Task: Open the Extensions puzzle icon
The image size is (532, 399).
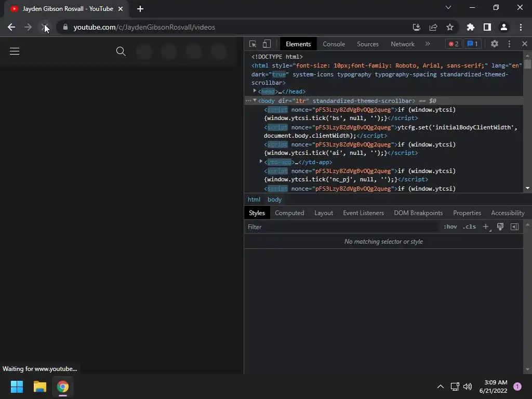Action: click(470, 27)
